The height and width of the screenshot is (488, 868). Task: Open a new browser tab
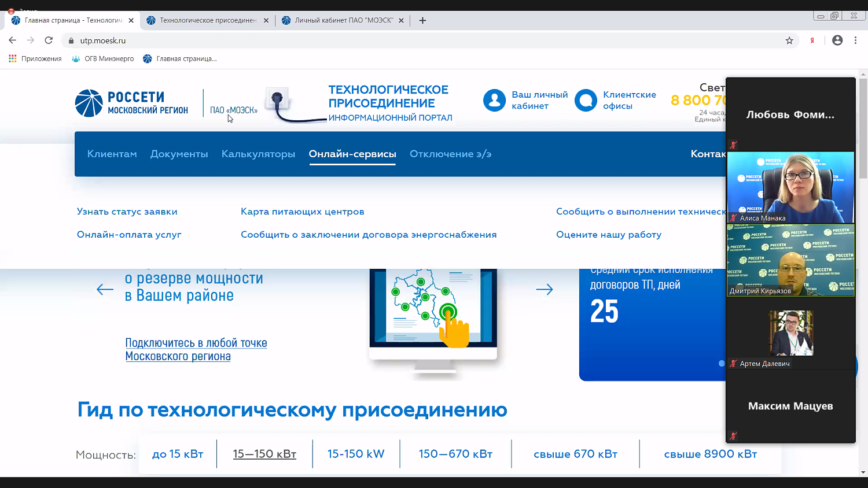(422, 20)
